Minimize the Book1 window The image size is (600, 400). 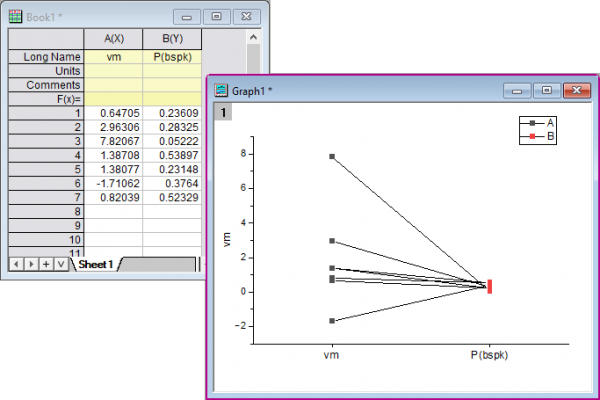click(187, 17)
